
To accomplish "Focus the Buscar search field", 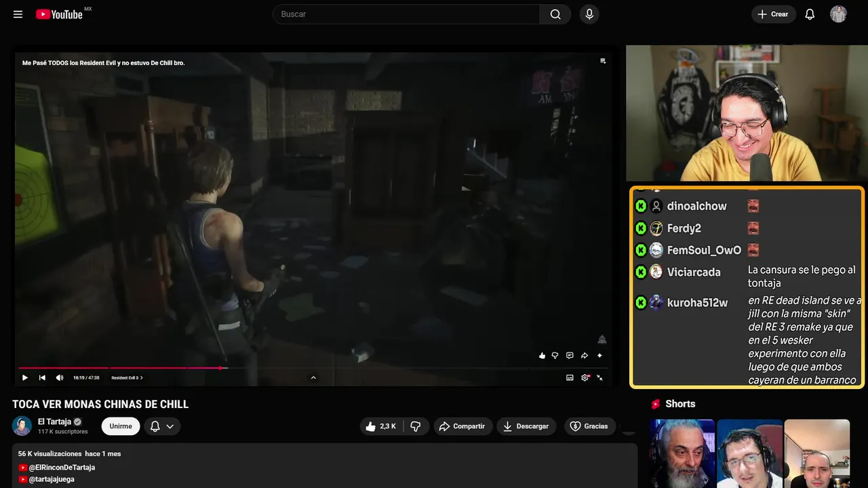I will pos(406,14).
